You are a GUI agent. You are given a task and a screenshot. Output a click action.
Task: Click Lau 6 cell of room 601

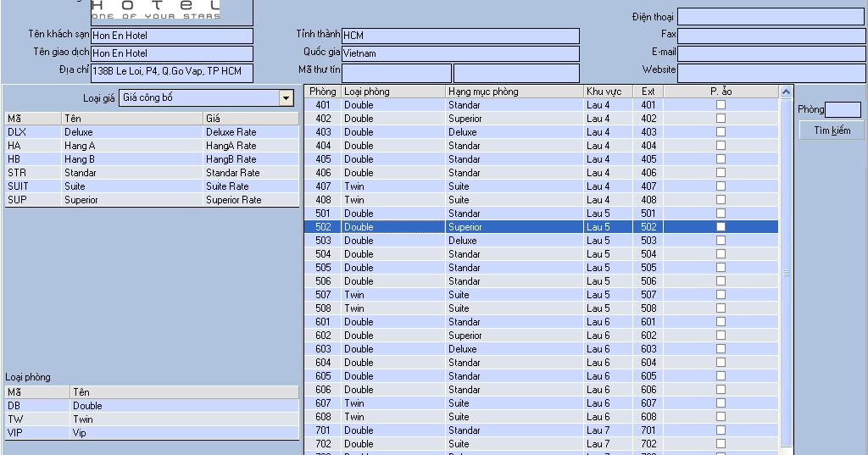[608, 322]
